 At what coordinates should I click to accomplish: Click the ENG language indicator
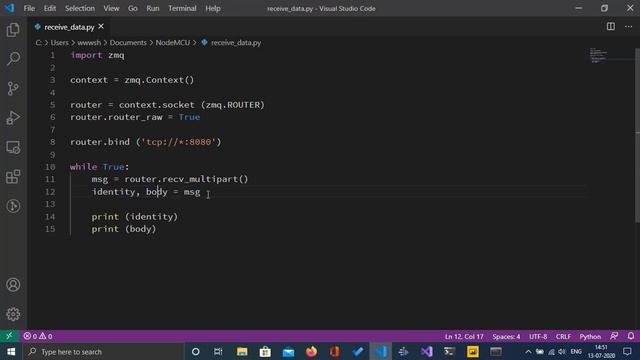click(576, 351)
